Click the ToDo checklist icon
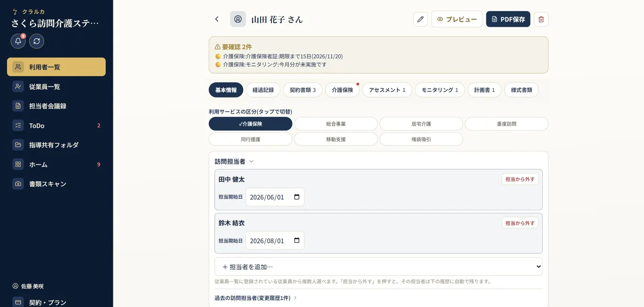 [x=18, y=125]
